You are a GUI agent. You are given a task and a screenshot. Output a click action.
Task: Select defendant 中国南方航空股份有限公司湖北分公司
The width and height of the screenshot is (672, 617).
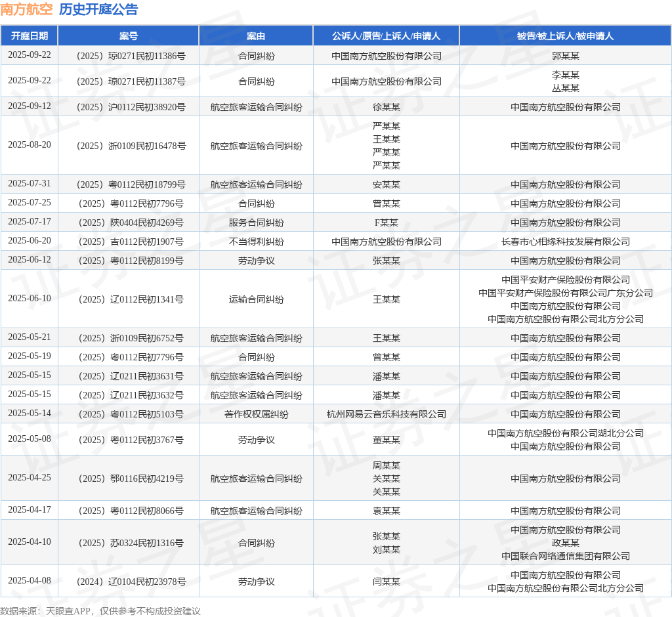click(565, 433)
